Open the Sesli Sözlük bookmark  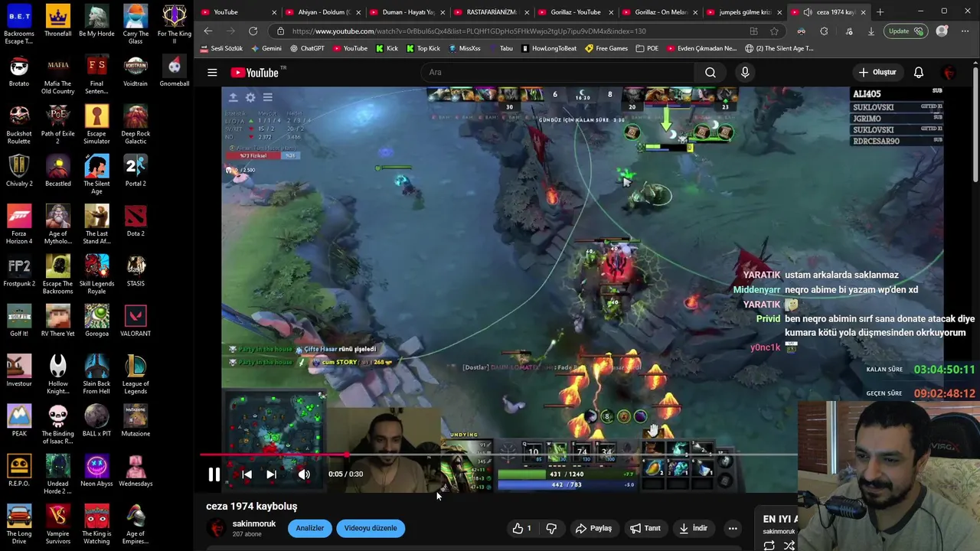(222, 48)
